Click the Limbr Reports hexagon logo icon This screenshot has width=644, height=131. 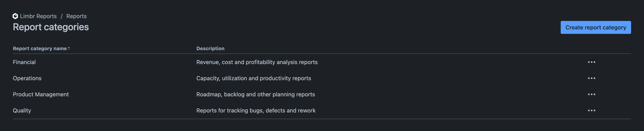click(x=15, y=16)
